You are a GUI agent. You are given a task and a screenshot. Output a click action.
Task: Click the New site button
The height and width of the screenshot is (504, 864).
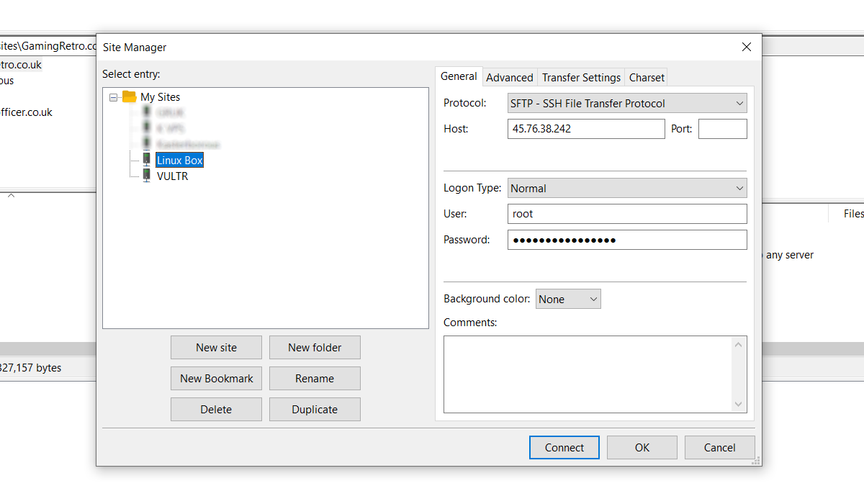tap(216, 347)
